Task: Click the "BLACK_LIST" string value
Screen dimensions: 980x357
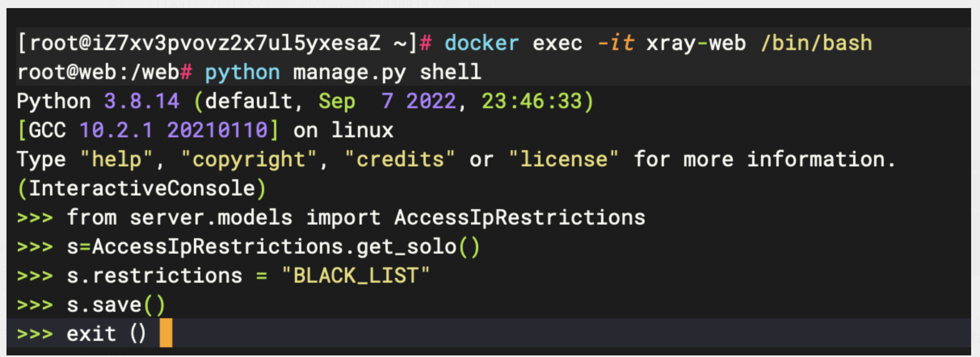Action: (355, 276)
